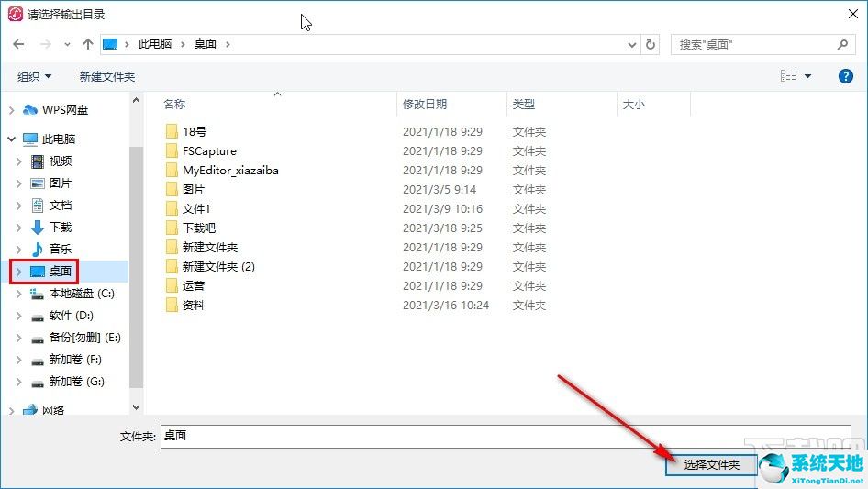This screenshot has height=489, width=868.
Task: Expand the 视频 tree node
Action: 19,161
